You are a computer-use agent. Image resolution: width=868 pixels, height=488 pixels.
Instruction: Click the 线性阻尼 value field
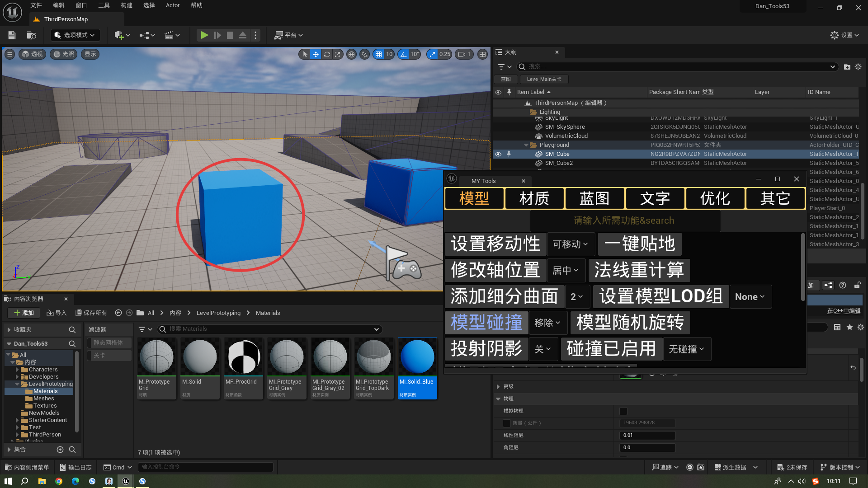pyautogui.click(x=647, y=436)
